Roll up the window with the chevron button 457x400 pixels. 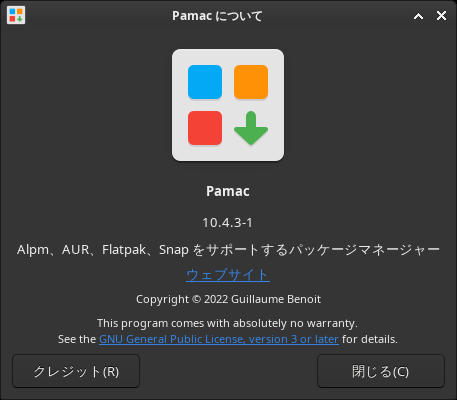419,16
